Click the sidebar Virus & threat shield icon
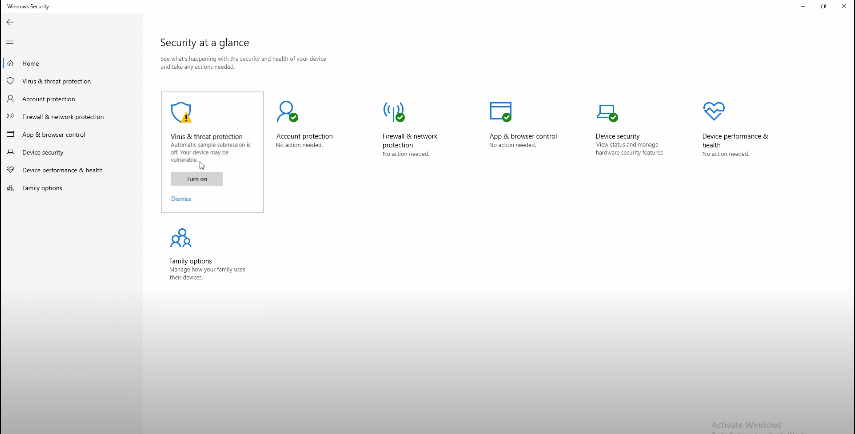The height and width of the screenshot is (434, 855). tap(10, 81)
